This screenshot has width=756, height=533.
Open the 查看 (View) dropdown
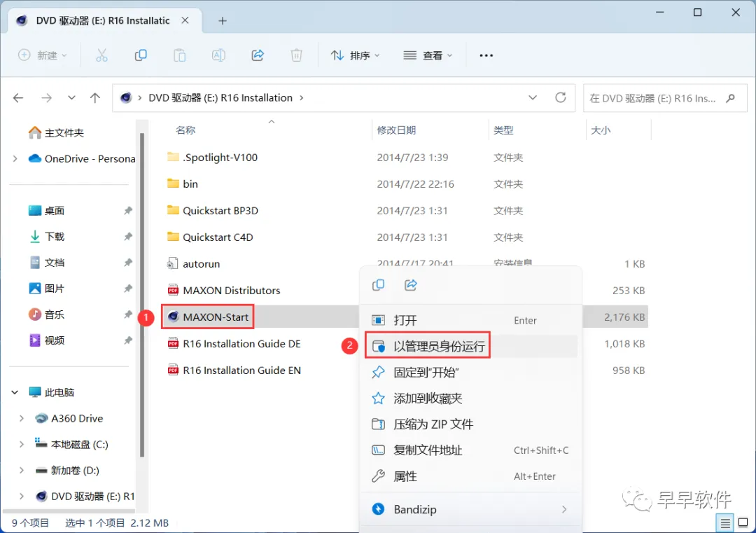coord(428,55)
